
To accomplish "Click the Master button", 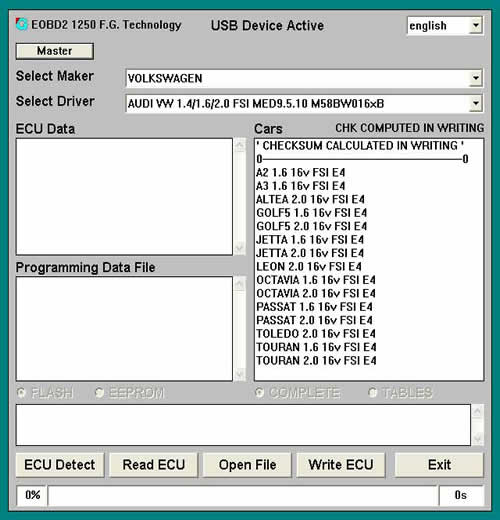I will (55, 51).
